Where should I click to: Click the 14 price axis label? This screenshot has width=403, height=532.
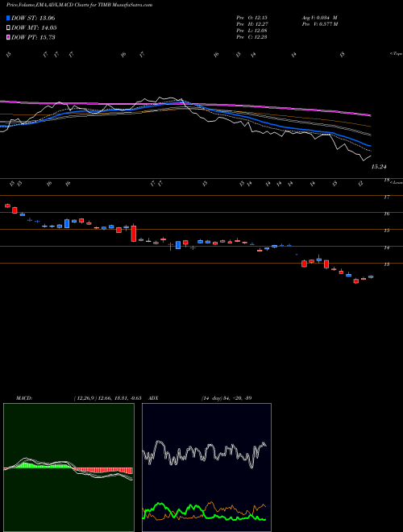click(x=386, y=247)
